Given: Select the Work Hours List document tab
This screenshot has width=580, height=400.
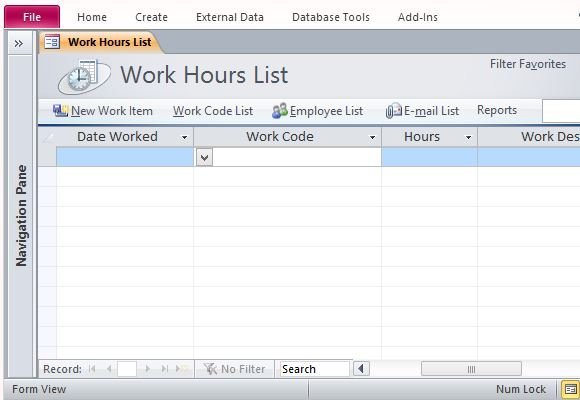Looking at the screenshot, I should pos(101,42).
